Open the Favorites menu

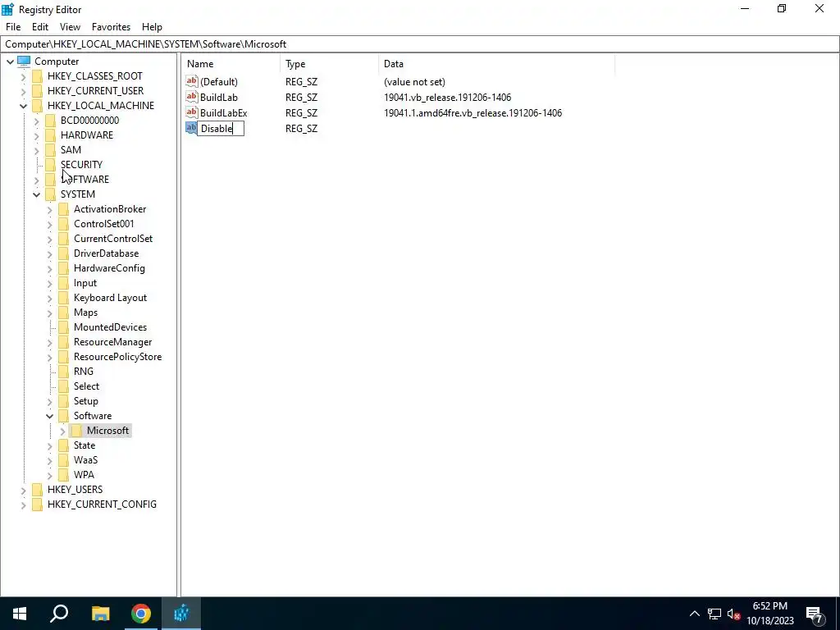tap(111, 27)
